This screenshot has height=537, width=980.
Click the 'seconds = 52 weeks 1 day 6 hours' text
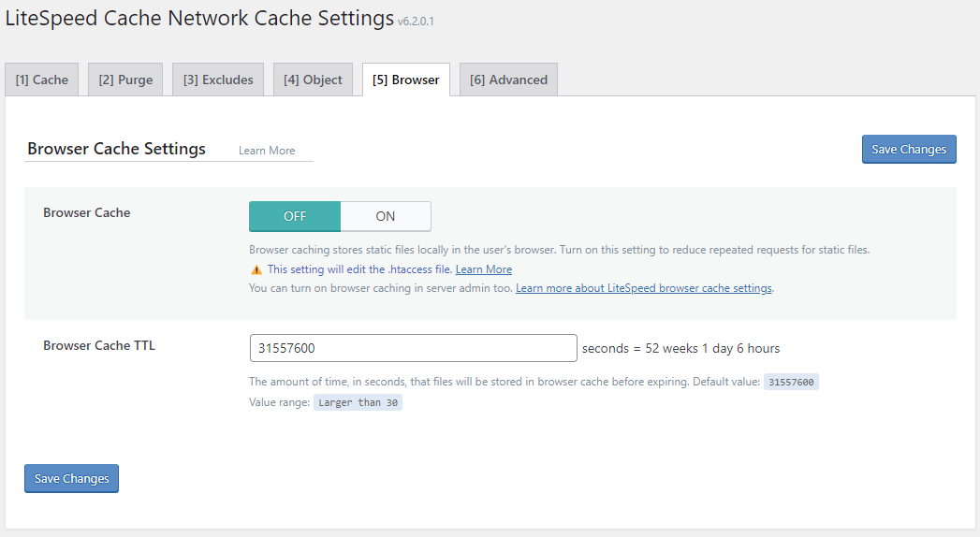[680, 348]
